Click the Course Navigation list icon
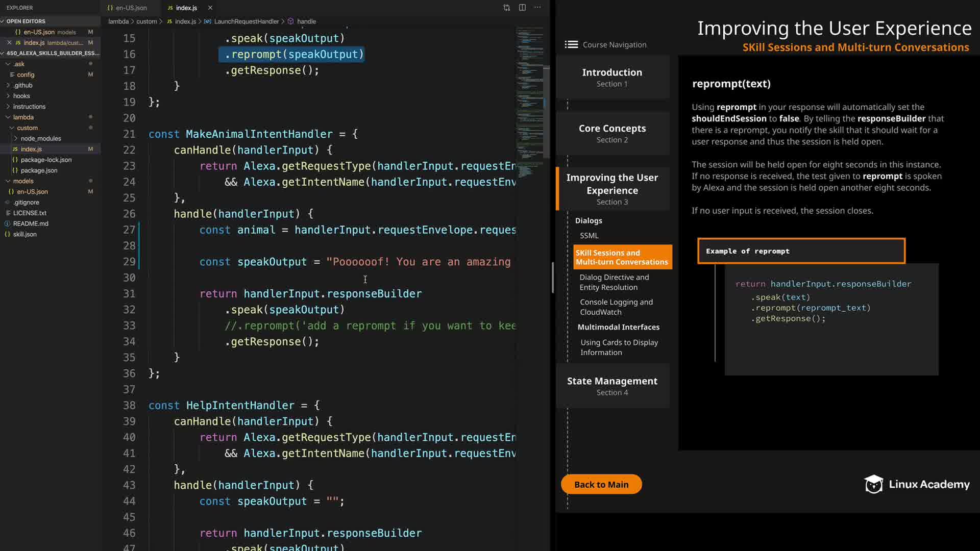Screen dimensions: 980x551 click(x=571, y=45)
